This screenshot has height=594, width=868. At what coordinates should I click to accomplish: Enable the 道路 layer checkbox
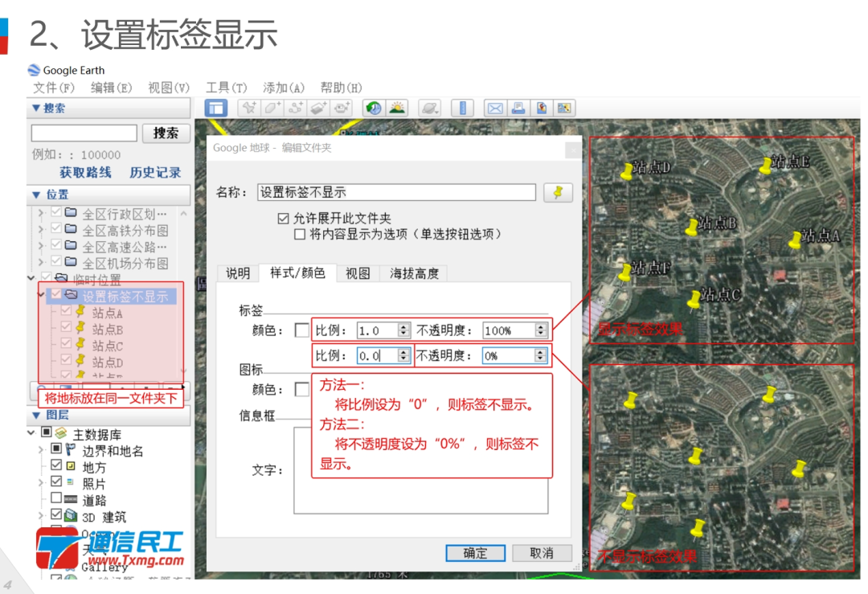[x=56, y=498]
